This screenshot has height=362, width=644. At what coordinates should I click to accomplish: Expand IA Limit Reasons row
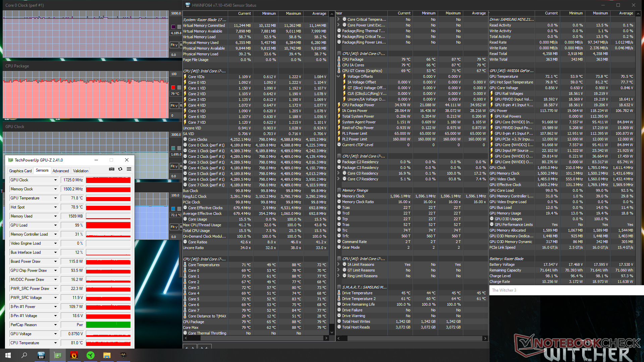coord(339,264)
